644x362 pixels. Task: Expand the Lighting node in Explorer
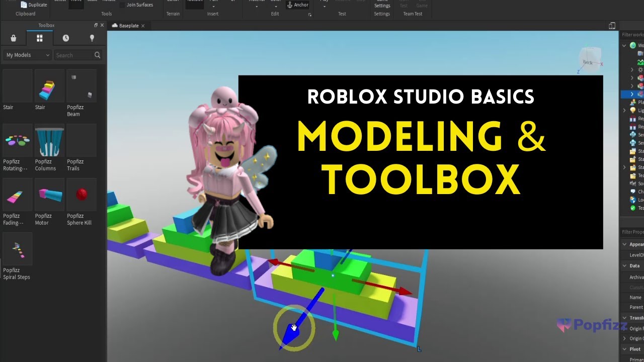click(x=624, y=110)
